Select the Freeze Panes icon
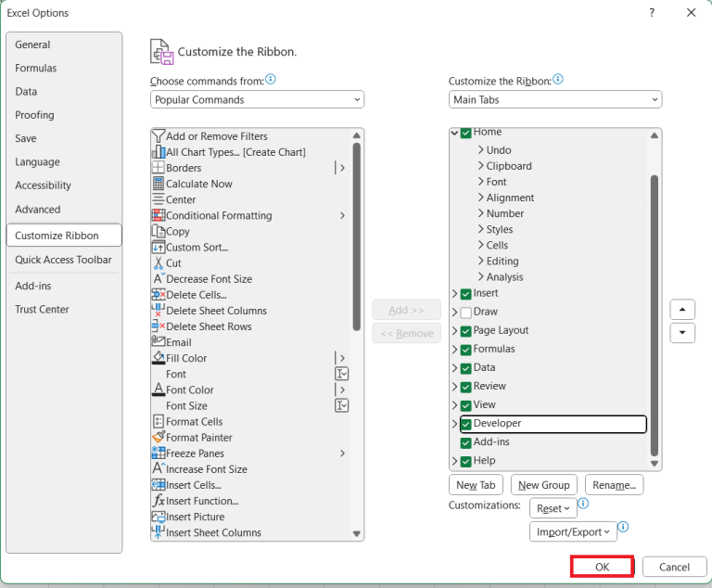Image resolution: width=712 pixels, height=588 pixels. click(159, 454)
